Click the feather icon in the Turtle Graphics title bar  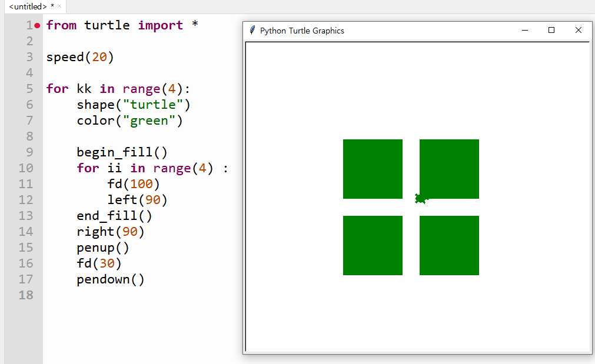252,31
